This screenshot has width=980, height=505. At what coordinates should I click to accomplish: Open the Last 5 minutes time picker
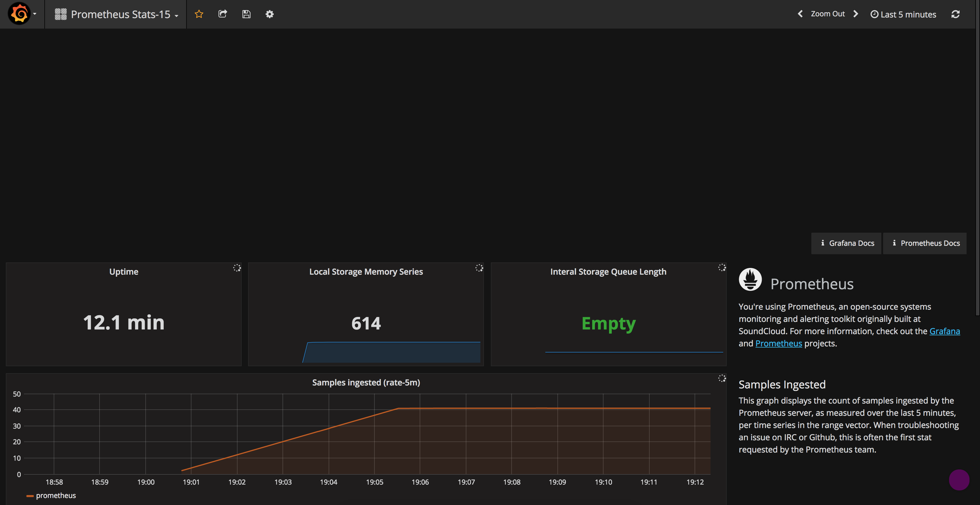click(904, 15)
